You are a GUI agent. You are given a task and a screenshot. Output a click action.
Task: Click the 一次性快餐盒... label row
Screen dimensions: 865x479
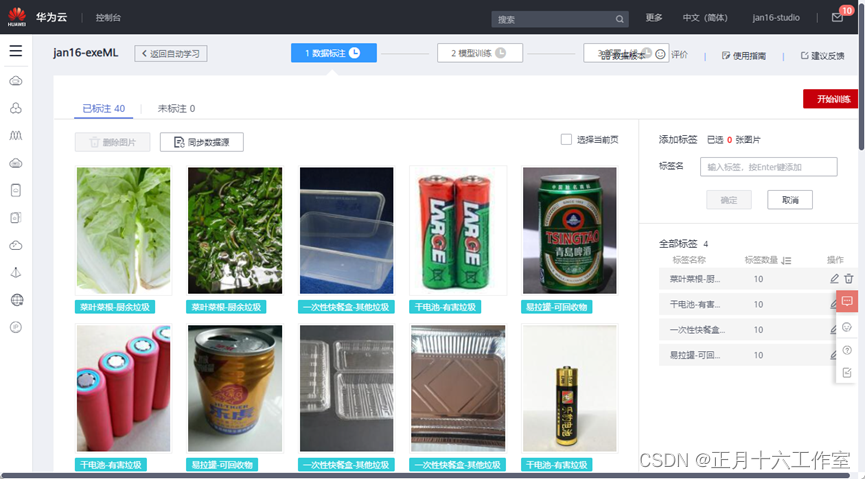coord(747,329)
